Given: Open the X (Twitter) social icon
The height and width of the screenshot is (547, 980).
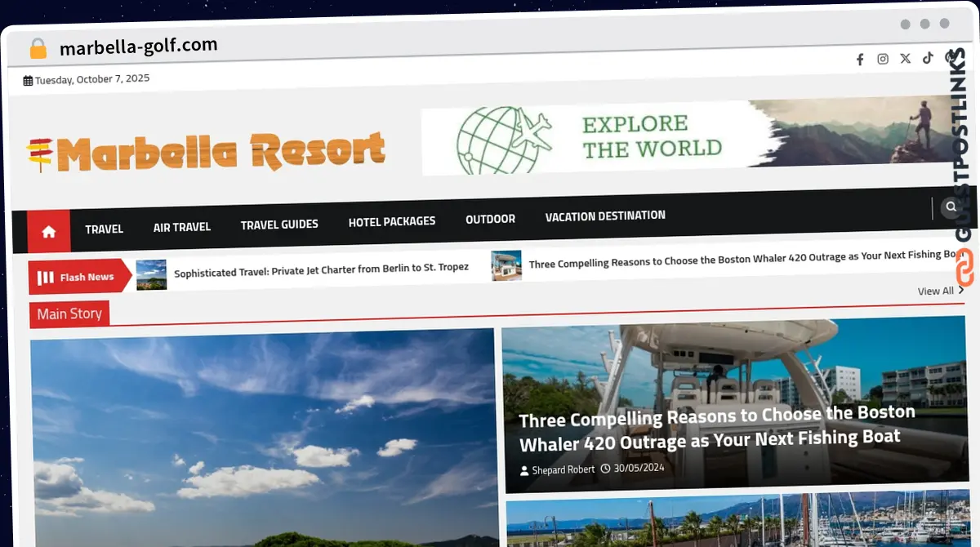Looking at the screenshot, I should [x=906, y=59].
